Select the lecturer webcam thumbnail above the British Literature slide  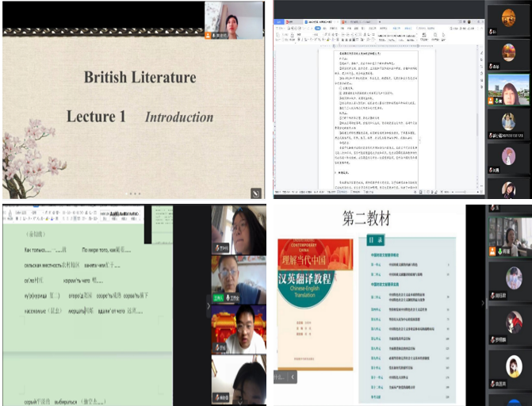234,21
